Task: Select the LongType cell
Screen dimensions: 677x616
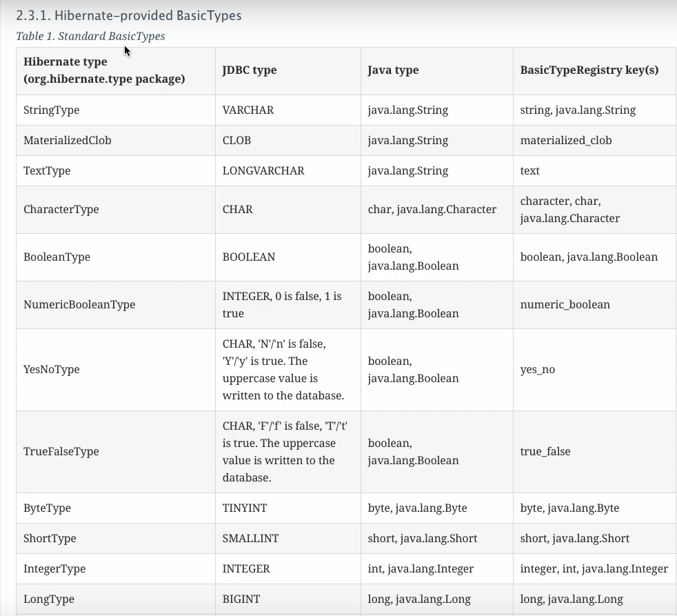Action: pyautogui.click(x=116, y=599)
